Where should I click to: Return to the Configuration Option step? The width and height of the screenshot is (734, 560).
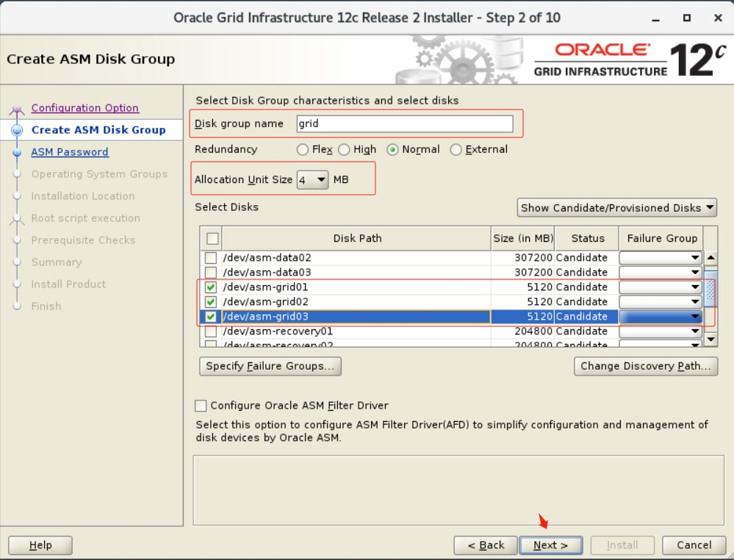coord(84,107)
